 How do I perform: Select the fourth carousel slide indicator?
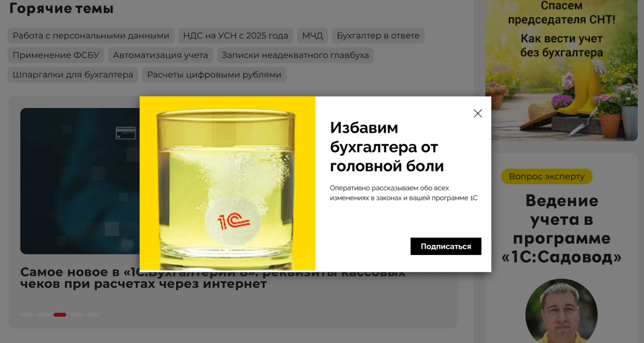pos(76,315)
